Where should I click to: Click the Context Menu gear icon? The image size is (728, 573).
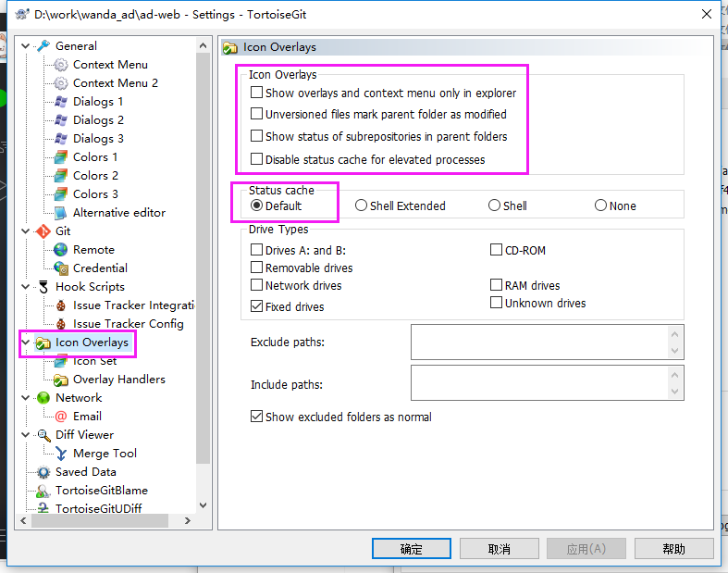(x=61, y=65)
